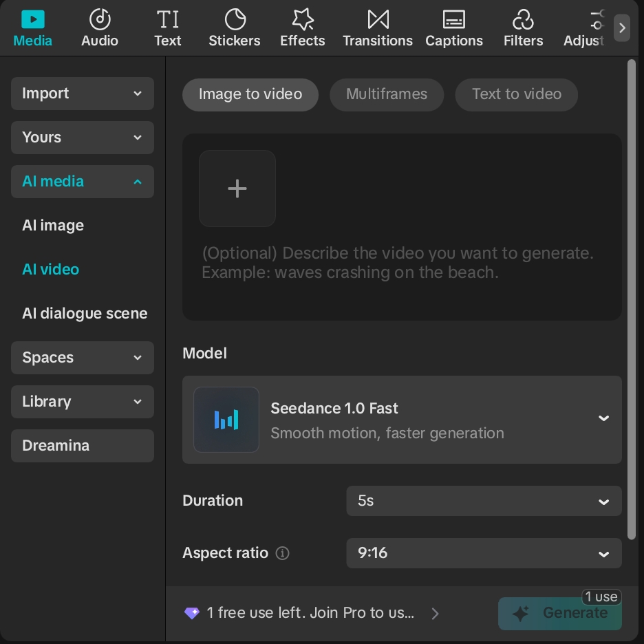Select the Multiframes tab

tap(387, 94)
